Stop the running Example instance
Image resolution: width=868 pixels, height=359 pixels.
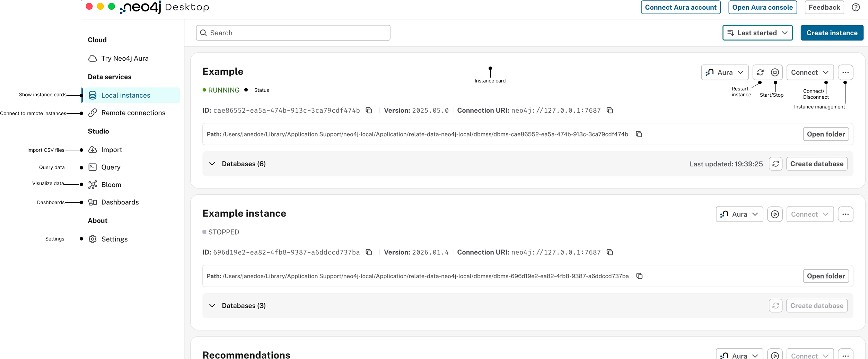coord(775,72)
